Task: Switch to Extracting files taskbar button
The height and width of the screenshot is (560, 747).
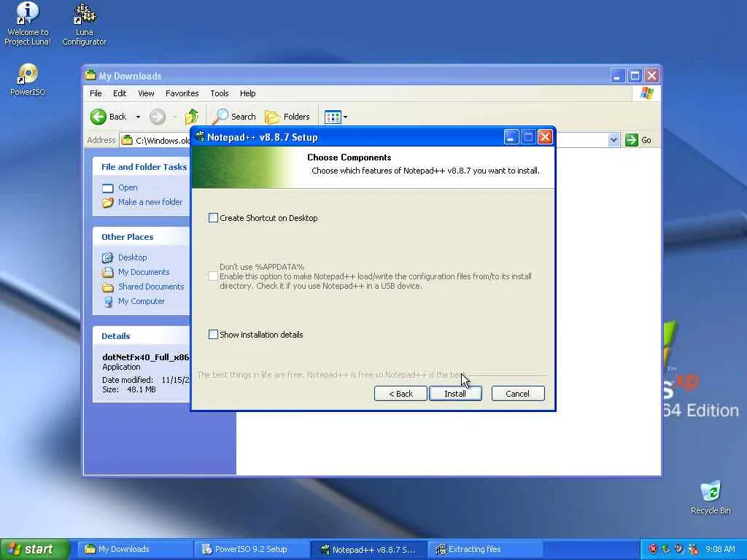Action: click(485, 549)
